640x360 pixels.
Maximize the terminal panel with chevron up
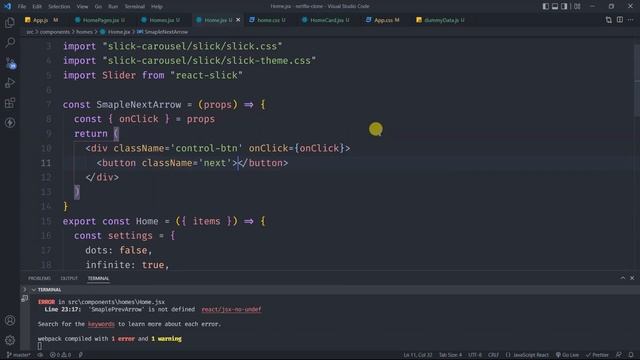(622, 278)
